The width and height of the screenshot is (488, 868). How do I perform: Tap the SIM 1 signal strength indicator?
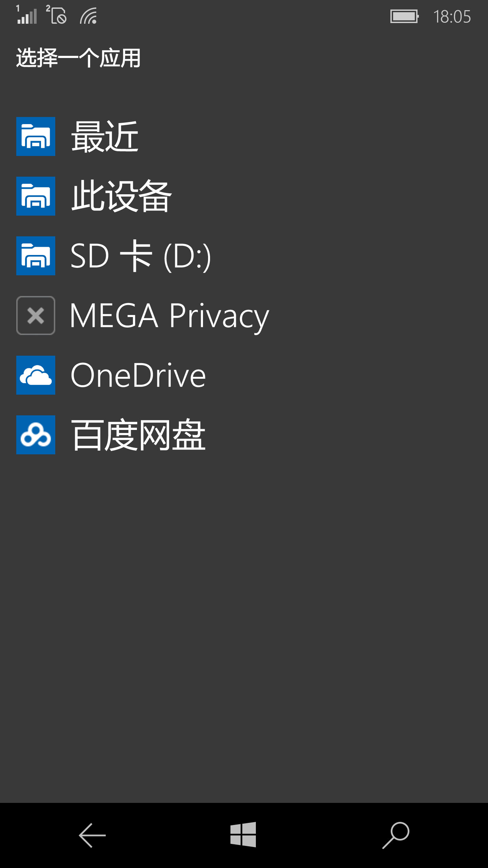pyautogui.click(x=27, y=15)
